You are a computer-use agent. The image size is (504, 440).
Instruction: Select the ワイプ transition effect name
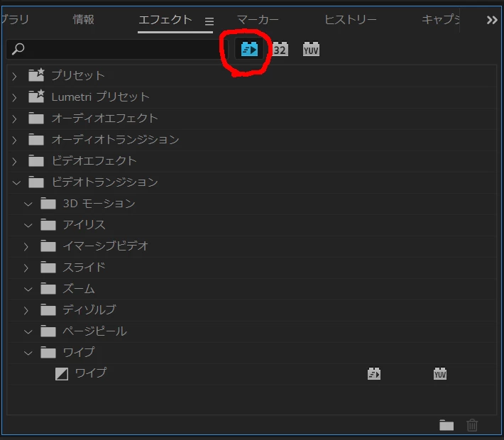91,373
